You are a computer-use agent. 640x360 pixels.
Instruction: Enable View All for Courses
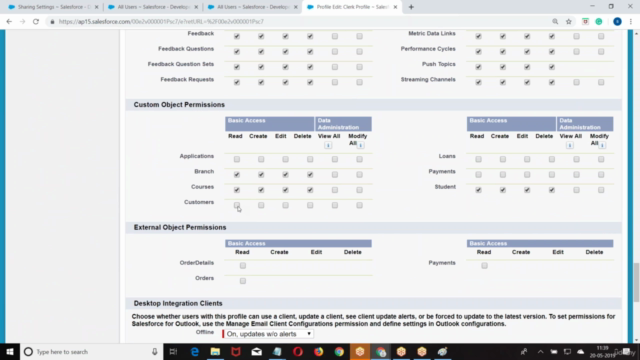click(x=335, y=190)
